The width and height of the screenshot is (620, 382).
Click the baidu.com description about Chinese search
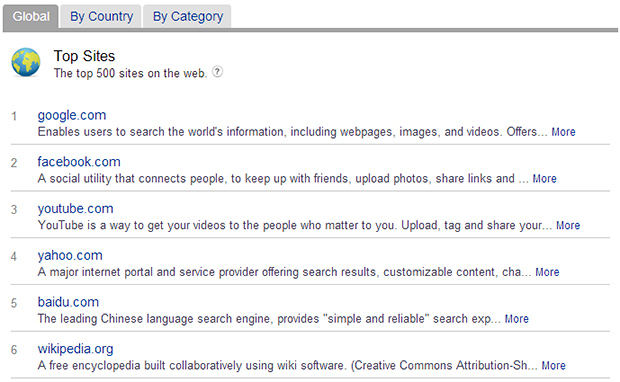click(269, 318)
